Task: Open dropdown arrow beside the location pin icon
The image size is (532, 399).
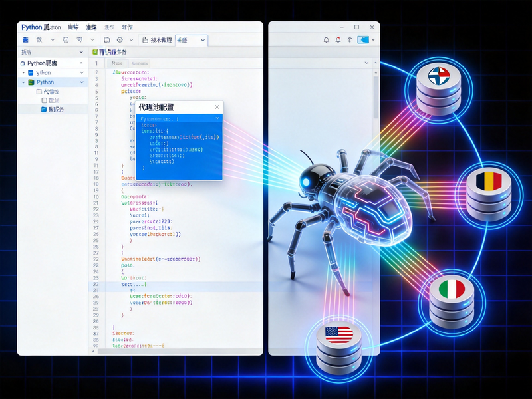Action: click(131, 40)
